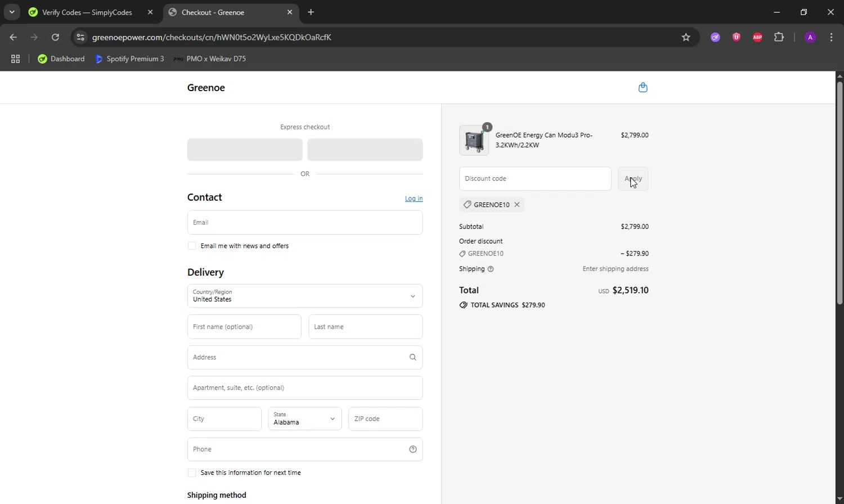Open the shopping bag cart icon
The image size is (844, 504).
(x=643, y=87)
